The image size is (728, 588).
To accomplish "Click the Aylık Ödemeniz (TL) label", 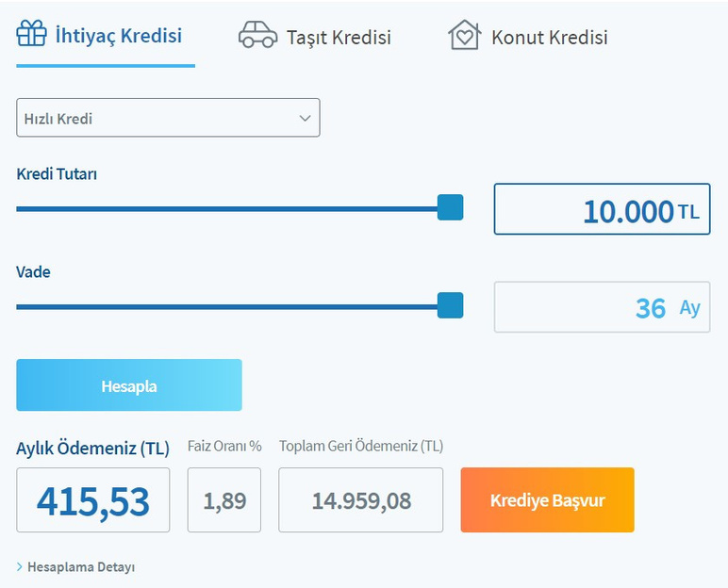I will pos(92,449).
